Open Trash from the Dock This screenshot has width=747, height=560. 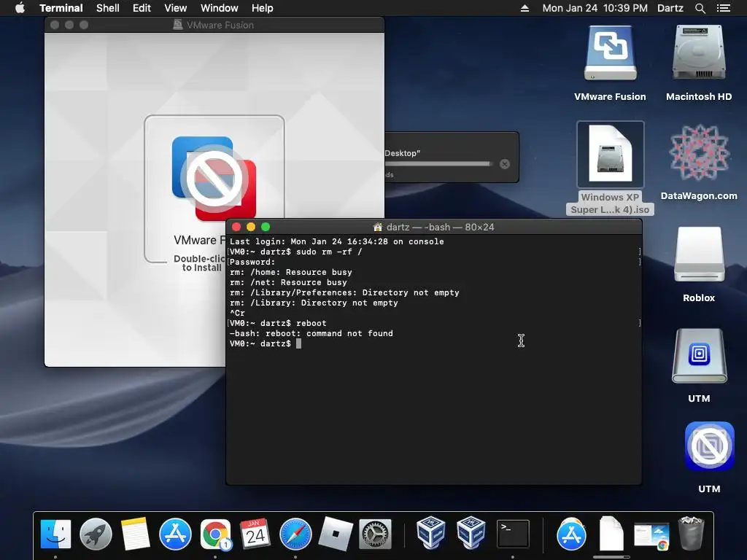tap(692, 533)
